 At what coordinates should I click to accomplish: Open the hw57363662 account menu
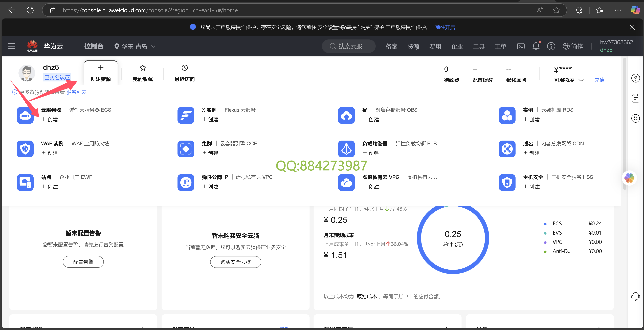point(616,46)
